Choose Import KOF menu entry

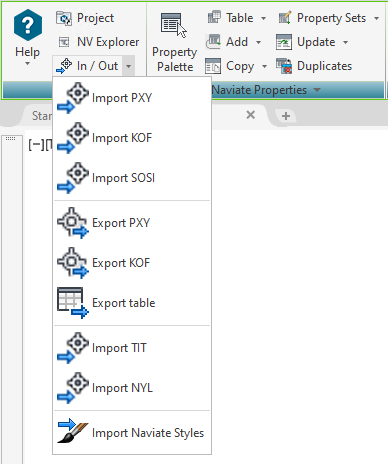(x=132, y=138)
